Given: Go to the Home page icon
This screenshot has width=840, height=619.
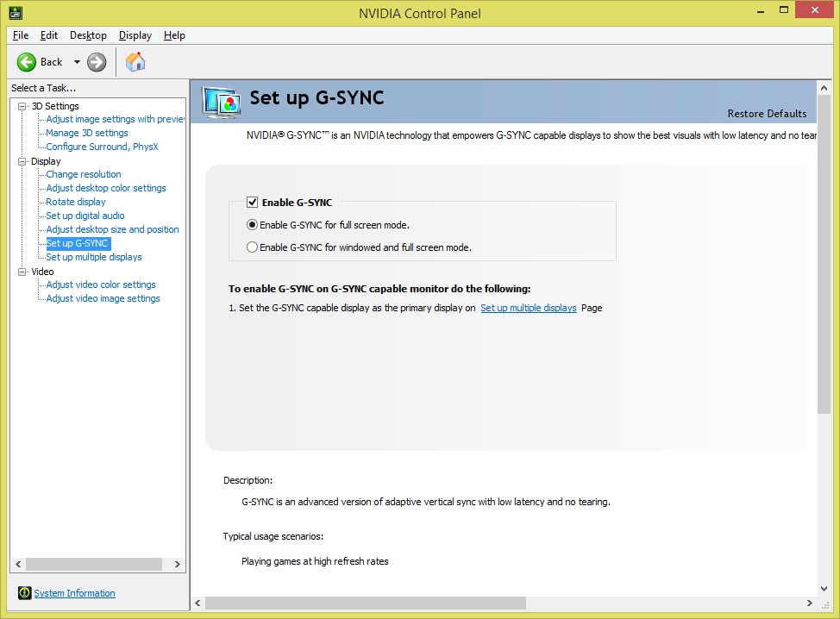Looking at the screenshot, I should click(x=135, y=61).
